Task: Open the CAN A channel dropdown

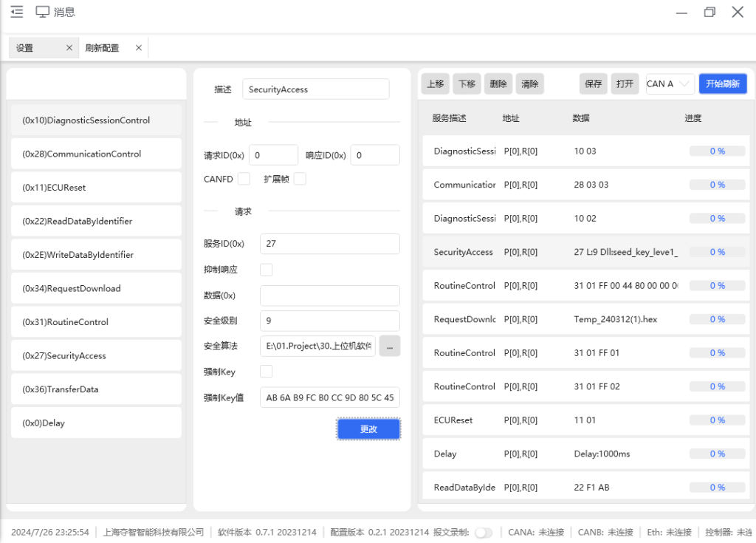Action: tap(670, 83)
